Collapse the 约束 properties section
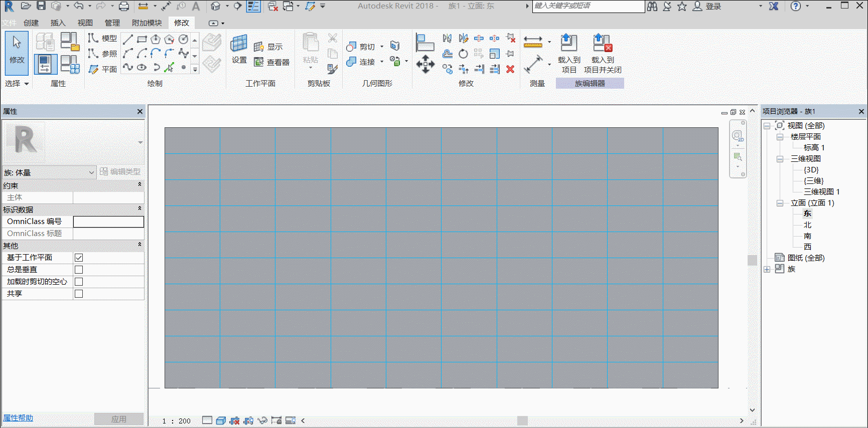 click(x=139, y=185)
